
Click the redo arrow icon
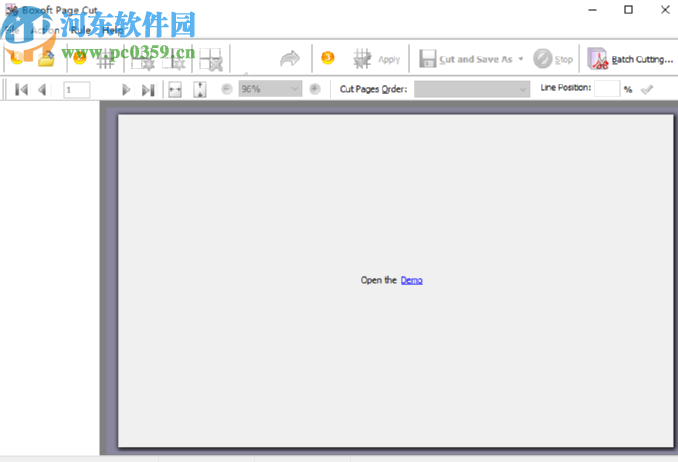pyautogui.click(x=290, y=59)
